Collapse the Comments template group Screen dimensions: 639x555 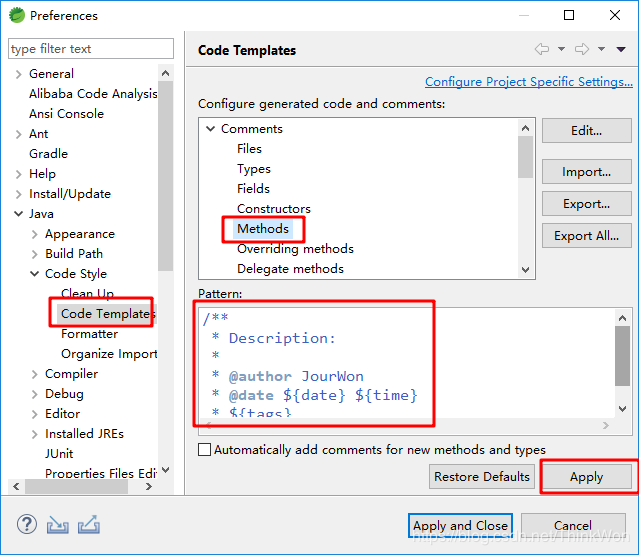210,129
